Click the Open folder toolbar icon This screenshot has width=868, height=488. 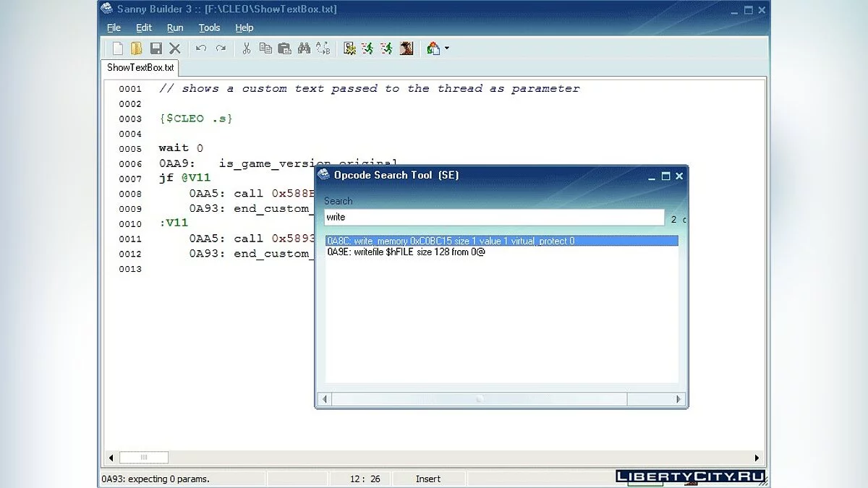pyautogui.click(x=136, y=48)
